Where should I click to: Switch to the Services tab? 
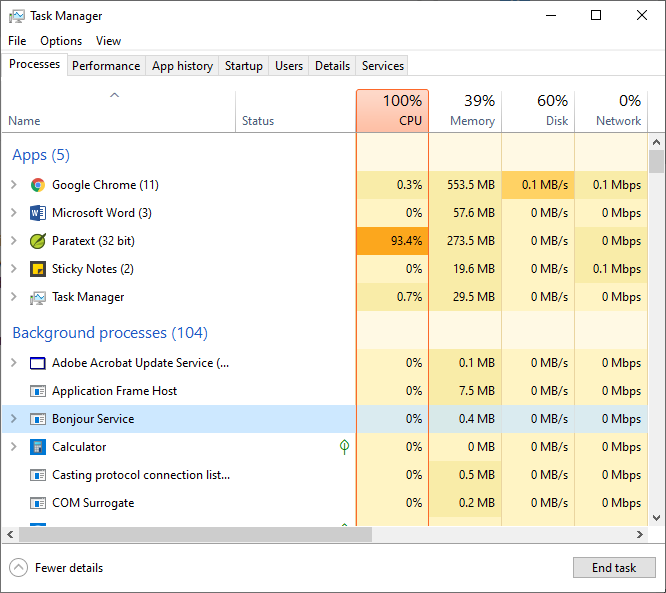click(x=382, y=66)
